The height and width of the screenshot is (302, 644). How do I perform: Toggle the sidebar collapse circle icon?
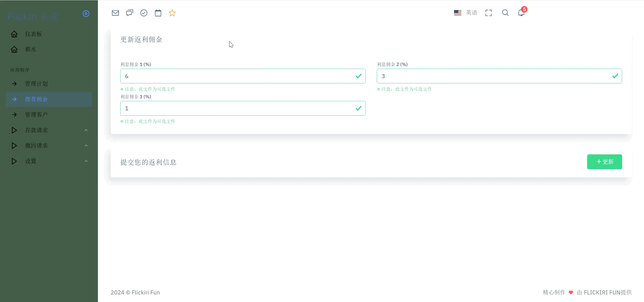point(86,14)
